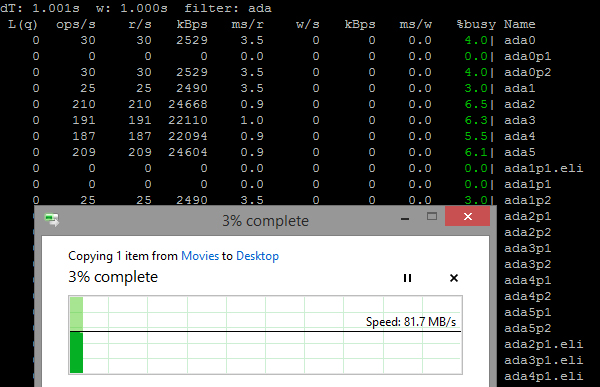The width and height of the screenshot is (600, 387).
Task: Select the ada2 disk name
Action: point(519,104)
